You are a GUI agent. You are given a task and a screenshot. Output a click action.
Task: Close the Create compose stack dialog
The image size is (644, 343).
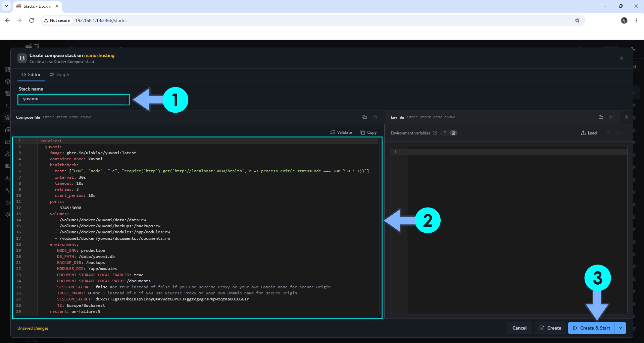click(622, 58)
